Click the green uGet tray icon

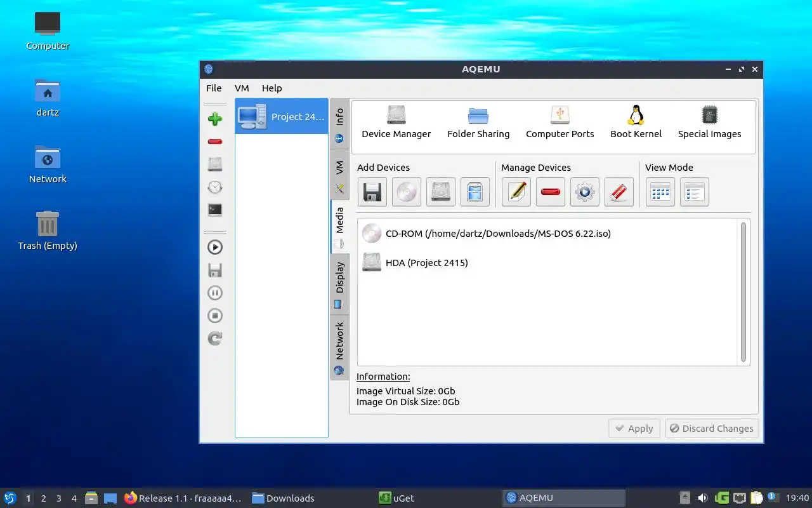pyautogui.click(x=721, y=498)
